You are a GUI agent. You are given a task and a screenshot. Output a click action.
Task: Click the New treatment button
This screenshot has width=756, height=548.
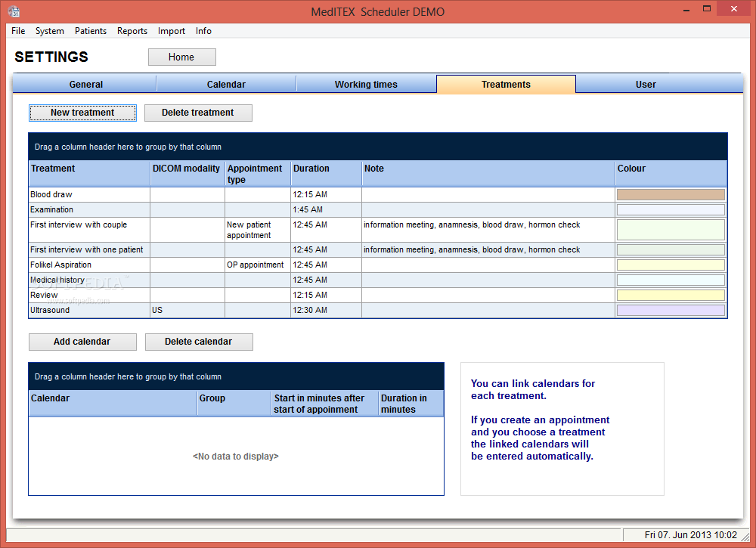point(82,113)
